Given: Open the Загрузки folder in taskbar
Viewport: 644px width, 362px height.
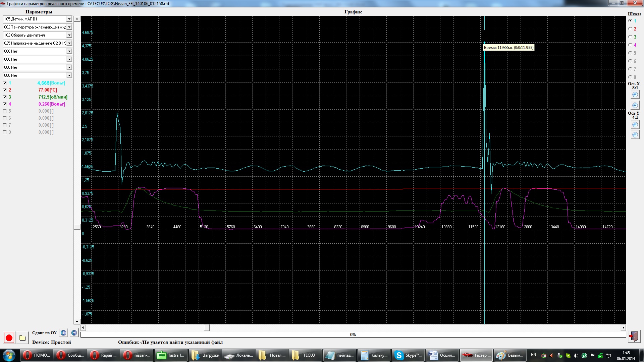Looking at the screenshot, I should [x=205, y=355].
